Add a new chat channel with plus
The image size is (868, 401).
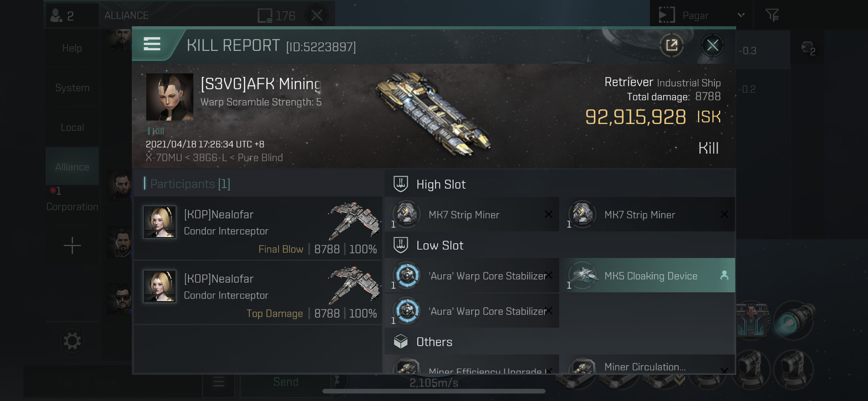click(72, 245)
